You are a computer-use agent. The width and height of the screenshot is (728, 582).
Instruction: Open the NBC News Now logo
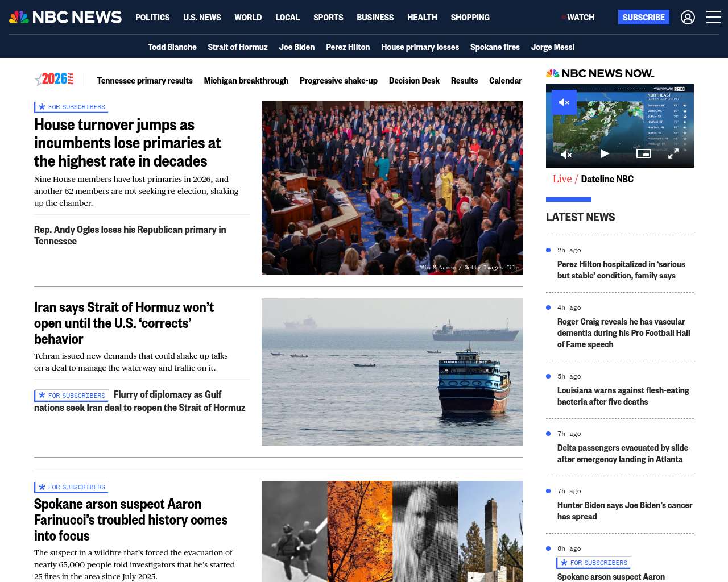click(x=600, y=73)
